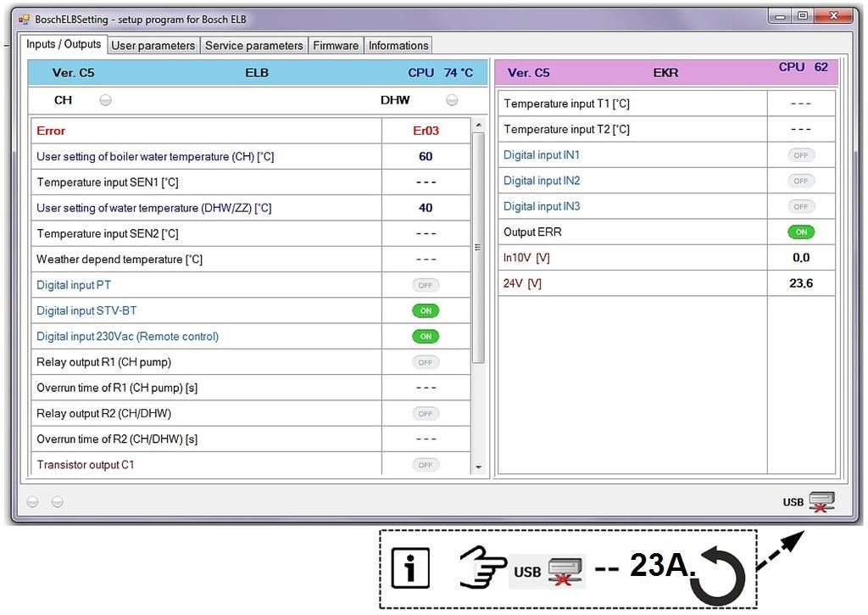Click the red 'Error' row label
The image size is (868, 615).
click(x=51, y=131)
